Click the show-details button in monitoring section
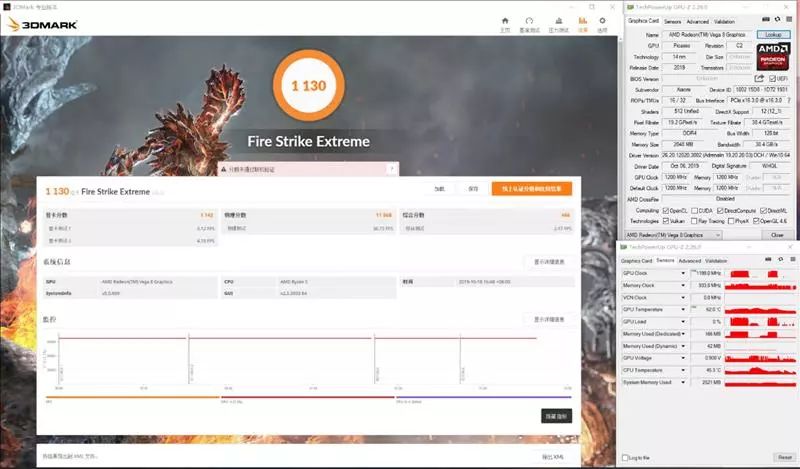Screen dimensions: 800x469 (x=549, y=319)
